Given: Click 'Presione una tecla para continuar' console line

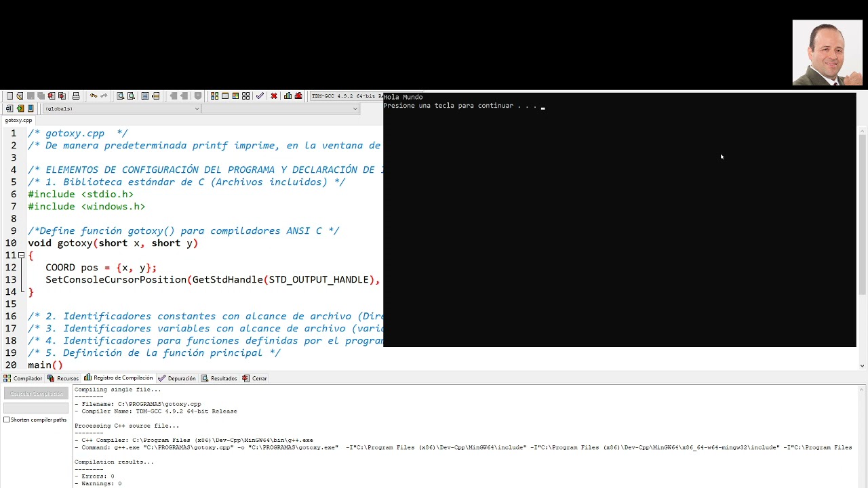Looking at the screenshot, I should (x=448, y=106).
